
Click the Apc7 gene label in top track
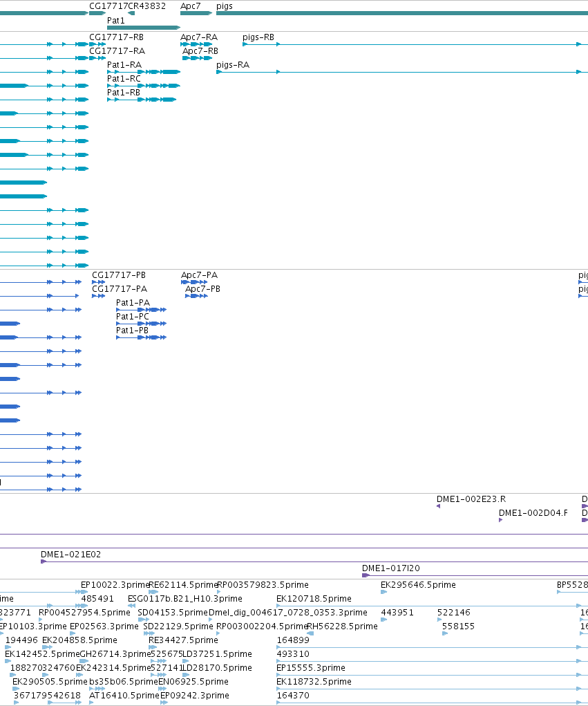point(190,6)
